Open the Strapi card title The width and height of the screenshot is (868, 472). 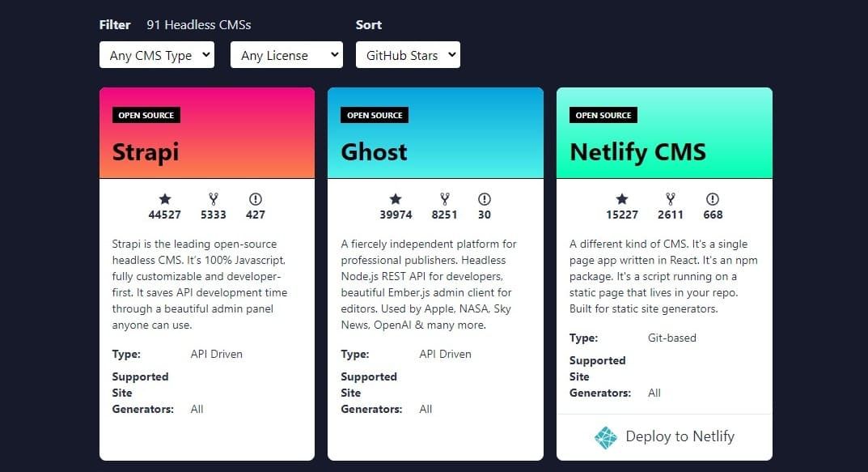(146, 152)
